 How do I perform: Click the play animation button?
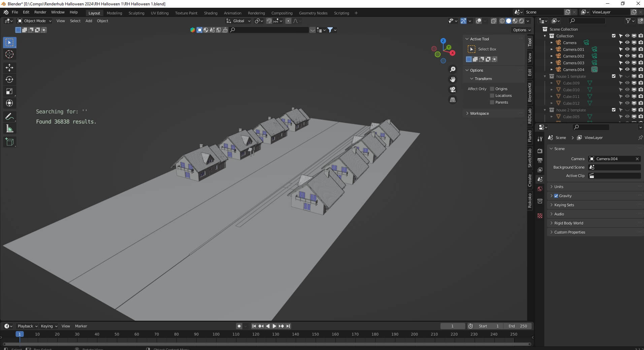274,326
